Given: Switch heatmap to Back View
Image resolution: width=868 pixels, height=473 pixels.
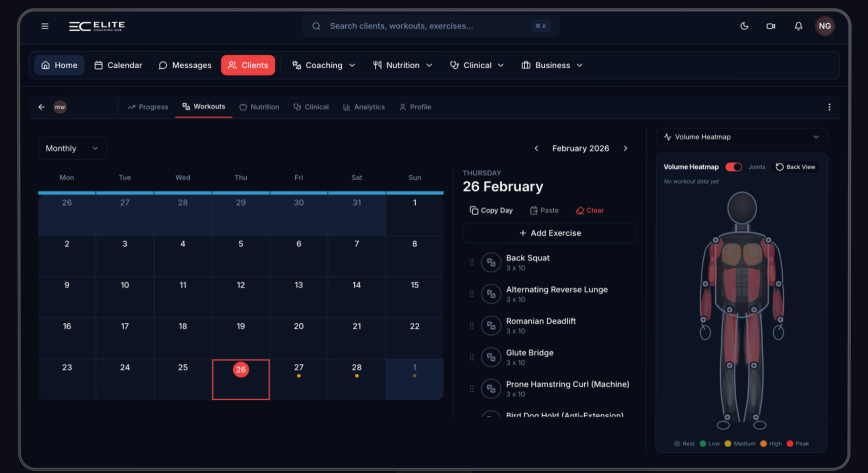Looking at the screenshot, I should pyautogui.click(x=795, y=167).
